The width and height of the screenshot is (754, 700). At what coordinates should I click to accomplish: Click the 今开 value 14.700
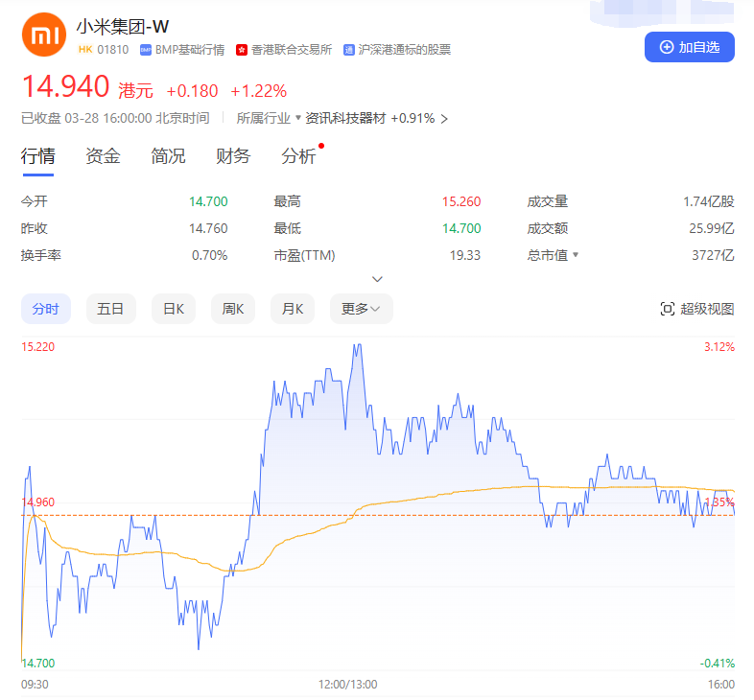point(208,201)
